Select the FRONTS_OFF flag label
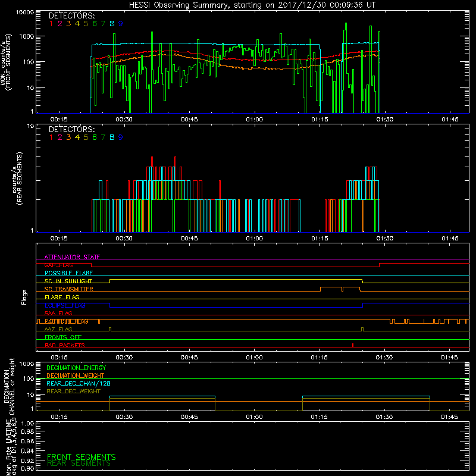 (63, 337)
